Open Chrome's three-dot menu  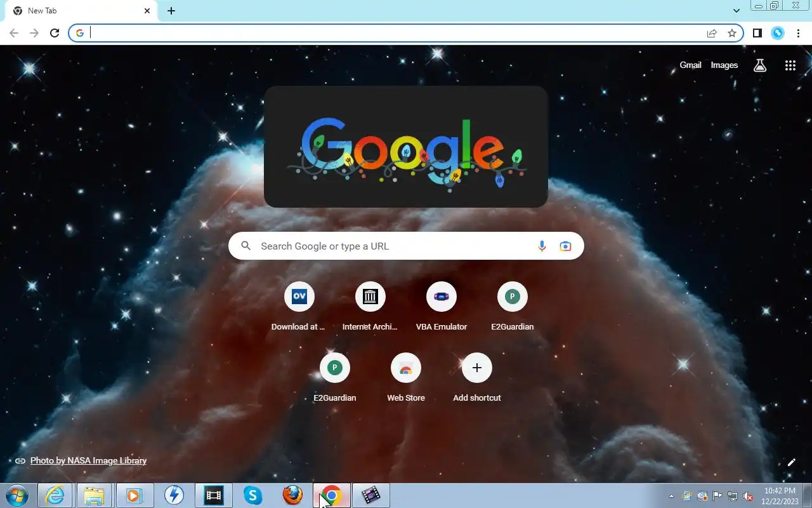pos(798,33)
